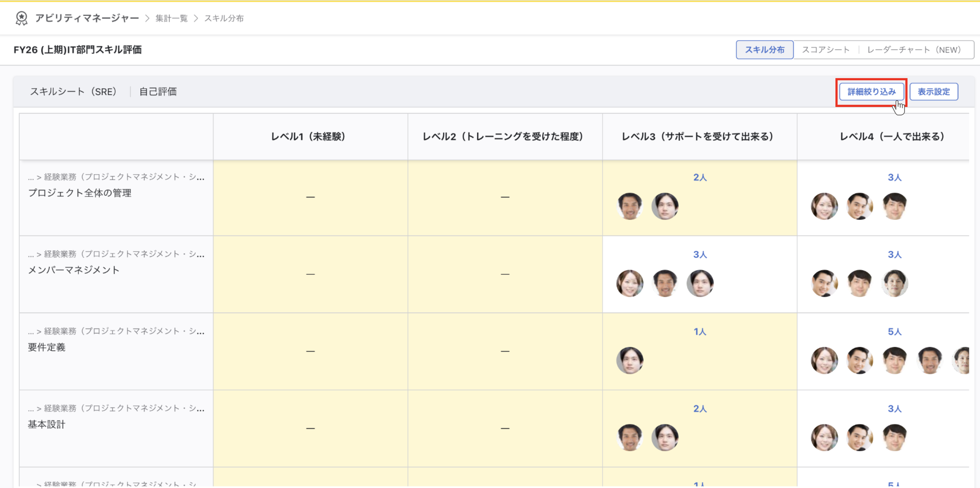Click first avatar in メンバーマネジメント Level 4
Image resolution: width=980 pixels, height=488 pixels.
click(x=824, y=283)
